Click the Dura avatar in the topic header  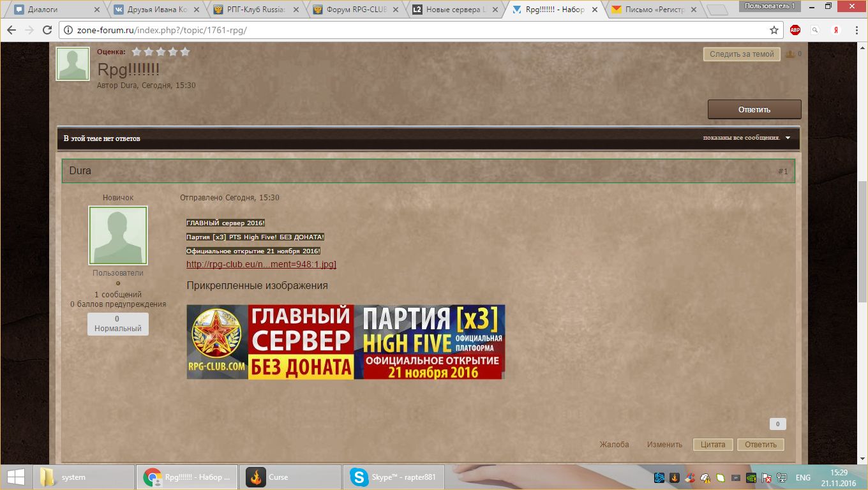pyautogui.click(x=73, y=64)
